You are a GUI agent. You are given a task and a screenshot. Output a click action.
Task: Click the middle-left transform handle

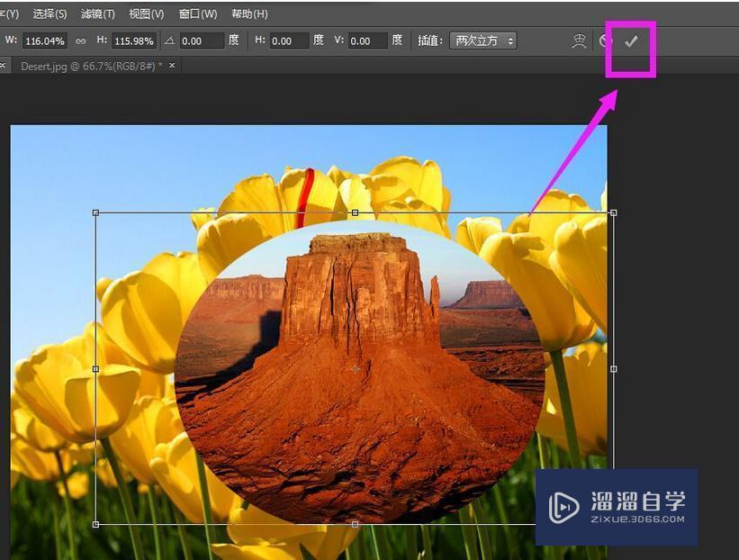coord(95,369)
